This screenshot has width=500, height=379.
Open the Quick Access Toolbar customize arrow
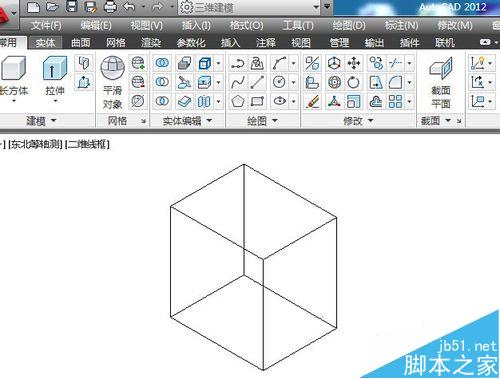(328, 7)
